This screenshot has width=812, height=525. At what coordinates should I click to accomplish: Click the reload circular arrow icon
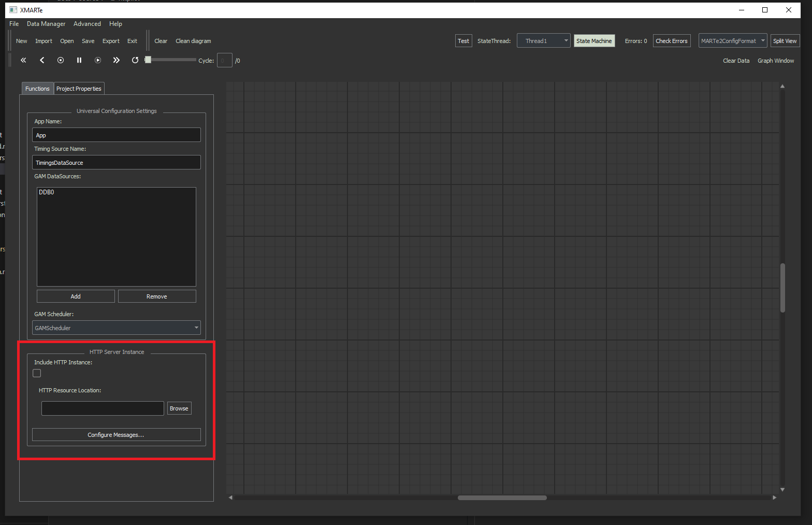(135, 60)
